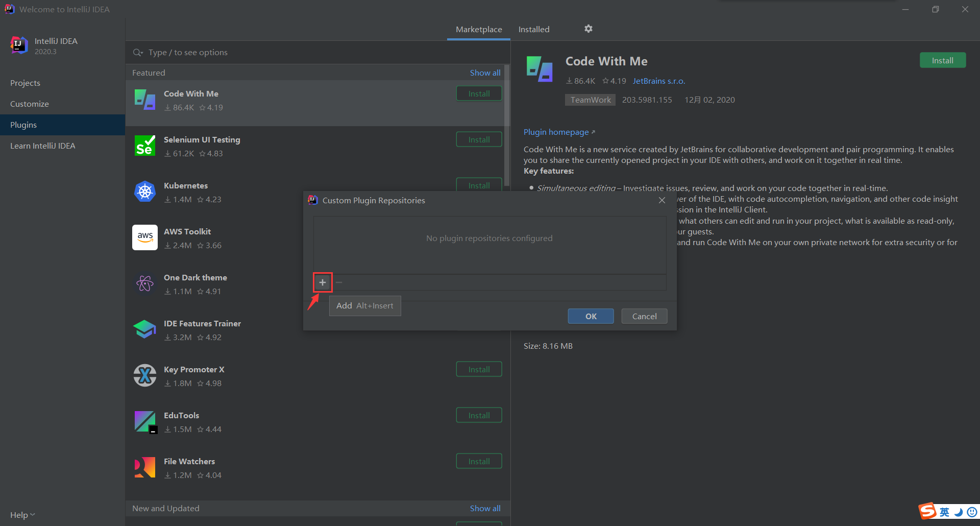
Task: Install Selenium UI Testing plugin
Action: [479, 139]
